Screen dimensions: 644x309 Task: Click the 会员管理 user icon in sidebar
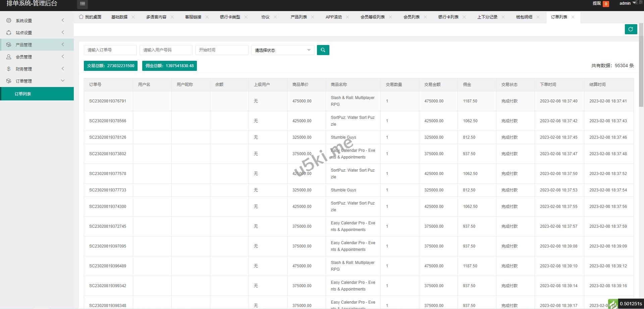[x=9, y=57]
